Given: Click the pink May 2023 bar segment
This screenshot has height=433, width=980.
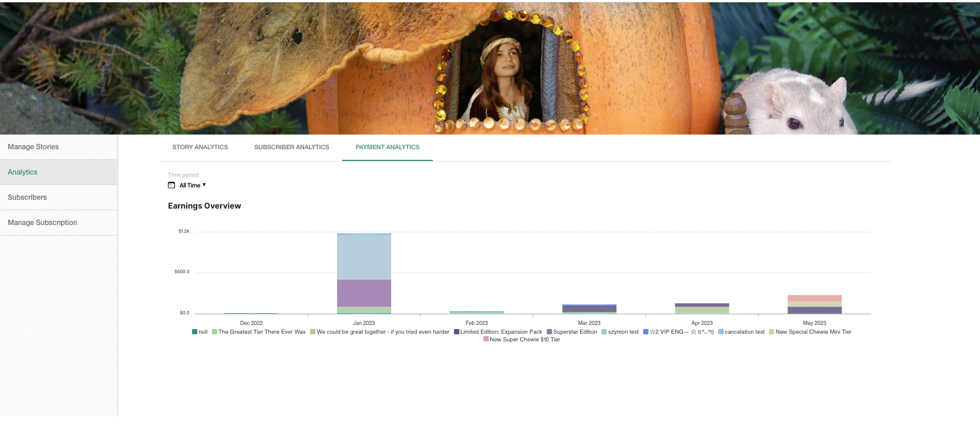Looking at the screenshot, I should pyautogui.click(x=815, y=298).
